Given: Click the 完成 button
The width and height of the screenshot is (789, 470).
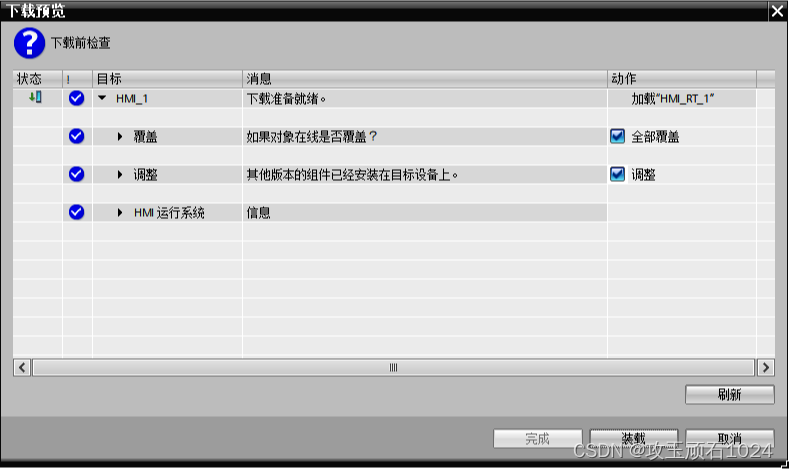Looking at the screenshot, I should [537, 438].
